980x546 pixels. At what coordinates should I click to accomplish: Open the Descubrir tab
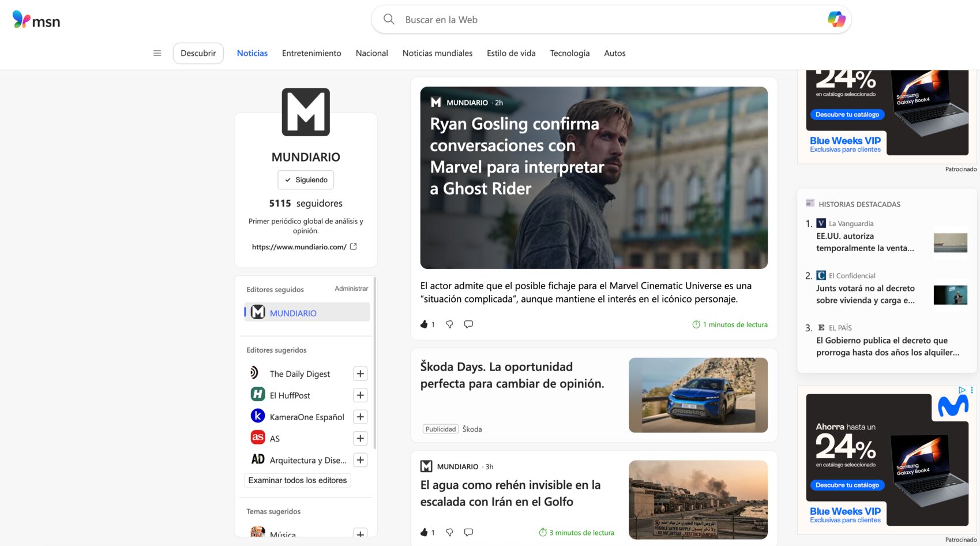[x=198, y=53]
